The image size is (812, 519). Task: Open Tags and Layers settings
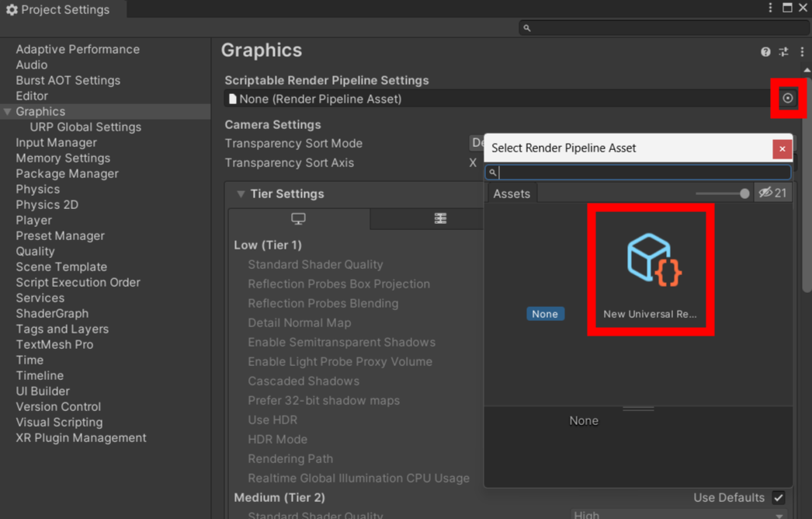click(62, 329)
